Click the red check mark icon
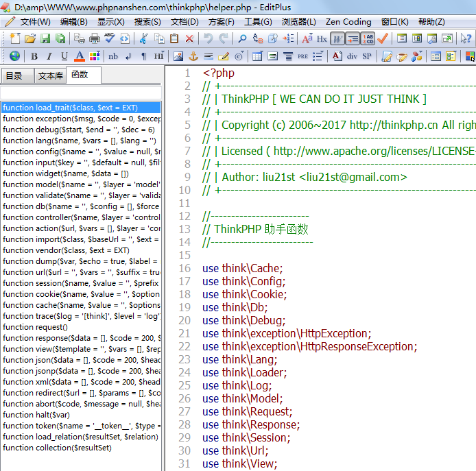 coord(383,38)
